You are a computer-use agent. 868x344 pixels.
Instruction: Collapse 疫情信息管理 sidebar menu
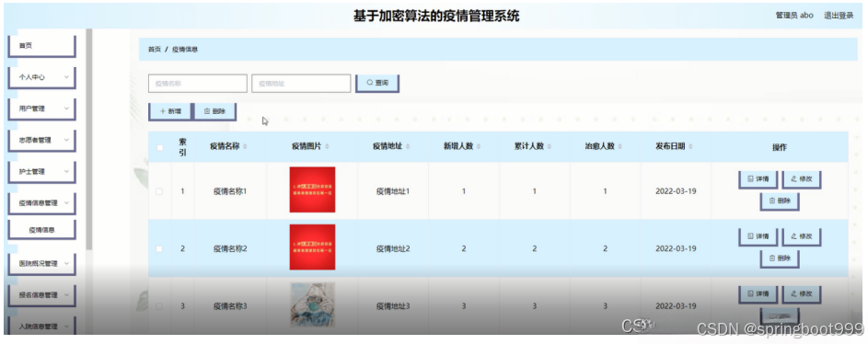[x=41, y=203]
